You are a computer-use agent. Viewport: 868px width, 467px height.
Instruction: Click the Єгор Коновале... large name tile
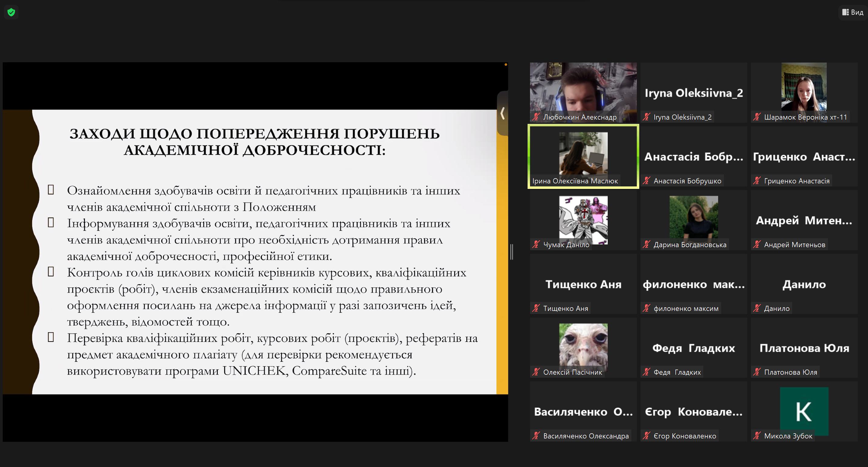coord(694,411)
